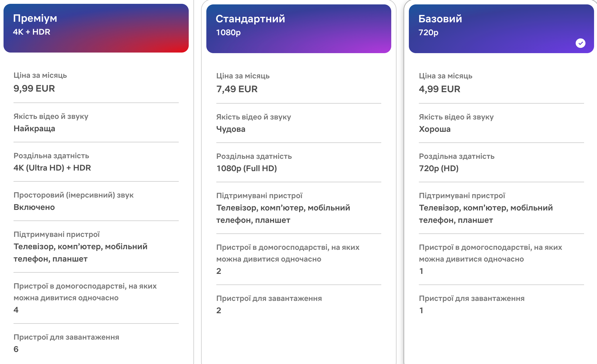Screen dimensions: 597x364
Task: Click the checkmark icon on Базовий plan
Action: (580, 43)
